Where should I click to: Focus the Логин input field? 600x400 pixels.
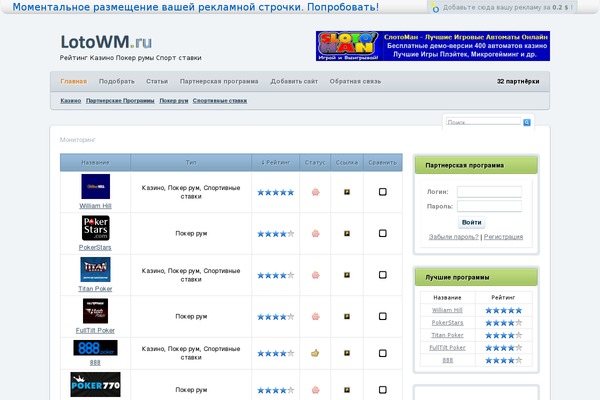coord(489,192)
